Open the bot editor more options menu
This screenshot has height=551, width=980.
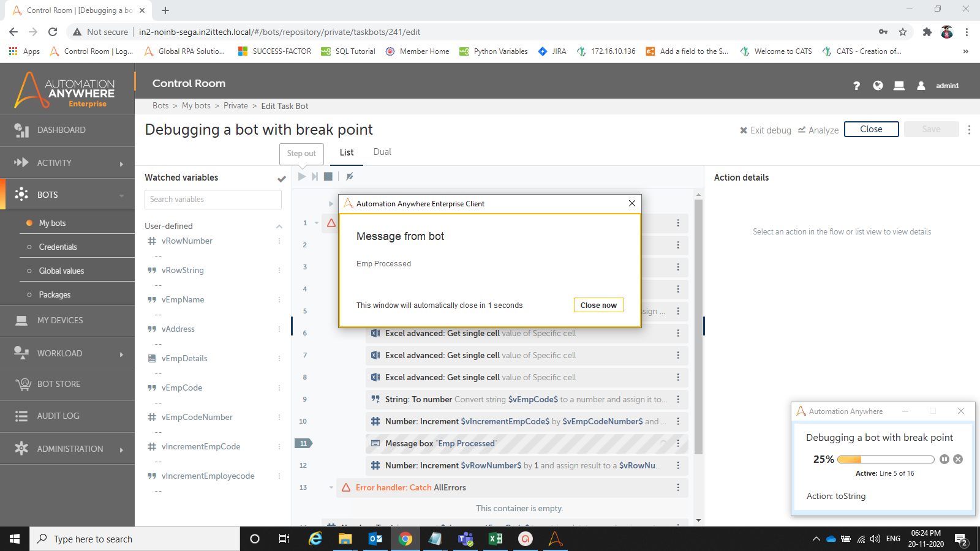[x=969, y=130]
